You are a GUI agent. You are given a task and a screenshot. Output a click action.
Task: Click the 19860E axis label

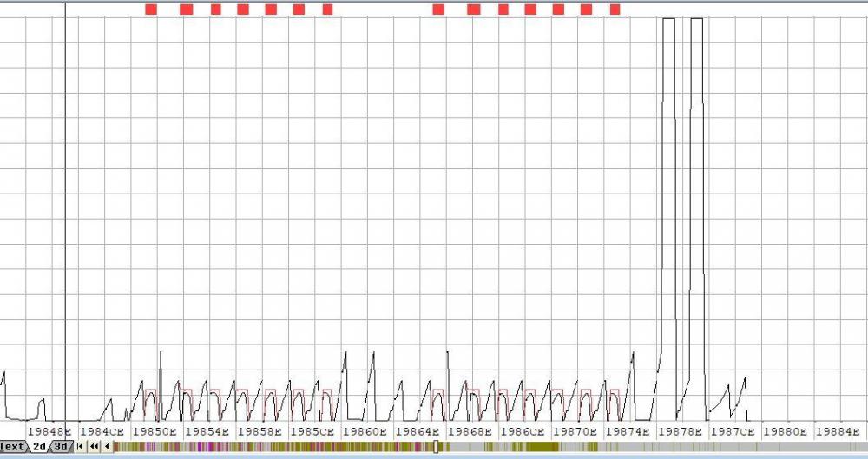coord(365,430)
